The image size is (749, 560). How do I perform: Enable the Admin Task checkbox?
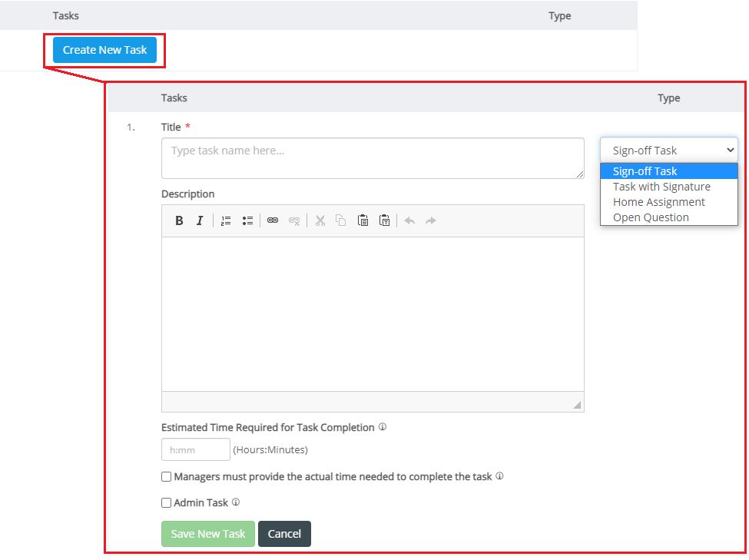coord(166,502)
